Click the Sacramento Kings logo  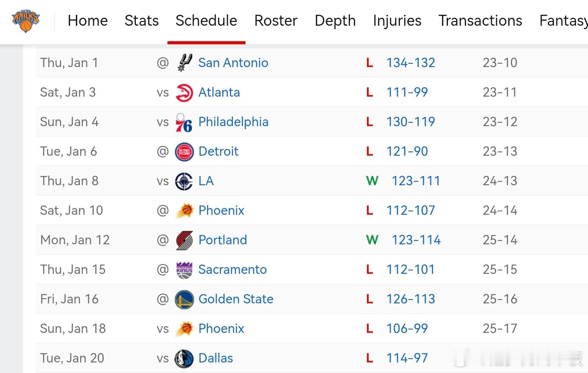pyautogui.click(x=184, y=270)
